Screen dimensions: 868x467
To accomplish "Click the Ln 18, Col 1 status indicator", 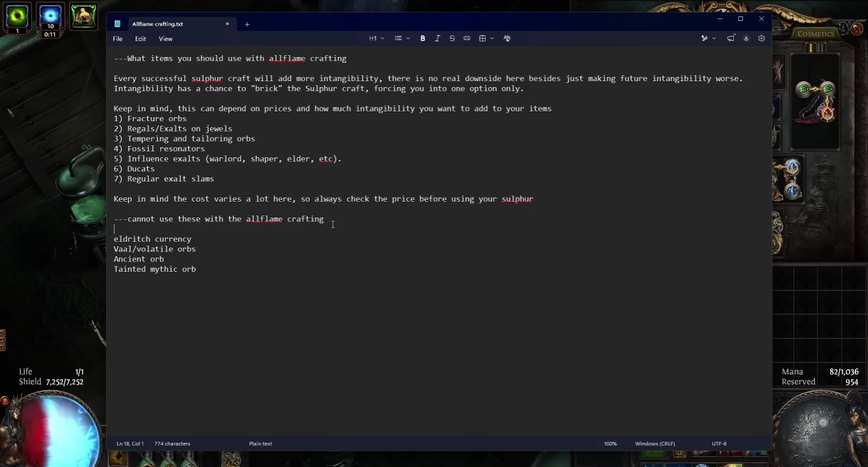I will (x=130, y=443).
